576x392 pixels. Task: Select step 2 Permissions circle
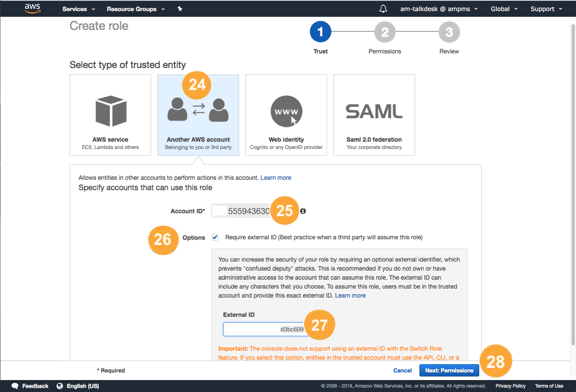coord(385,32)
